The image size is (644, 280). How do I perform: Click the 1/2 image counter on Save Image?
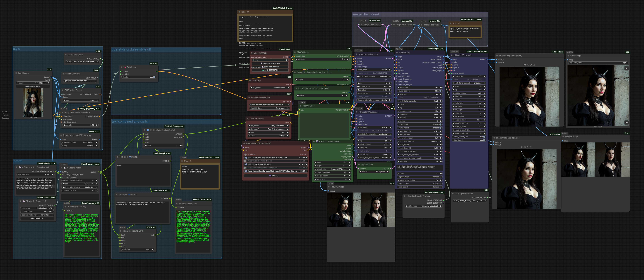[x=626, y=122]
